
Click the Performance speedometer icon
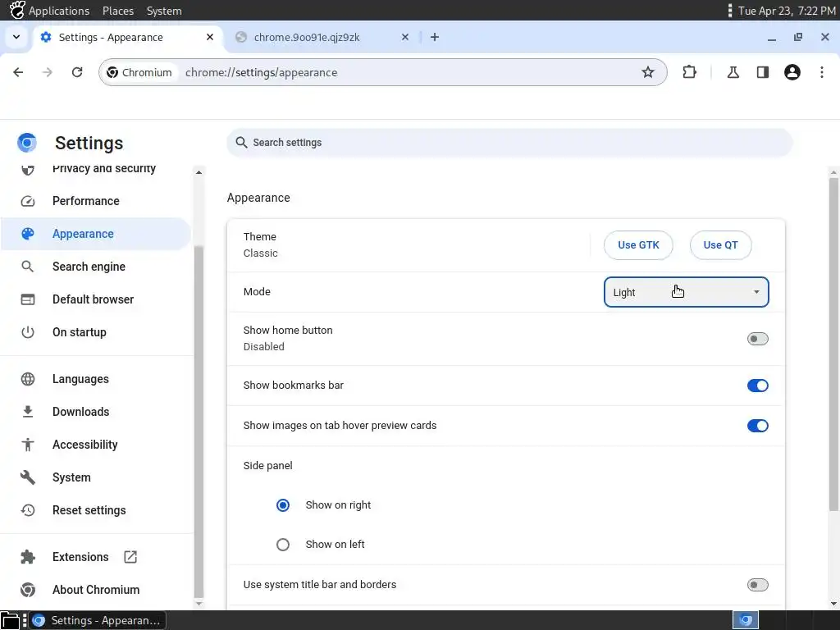(28, 201)
